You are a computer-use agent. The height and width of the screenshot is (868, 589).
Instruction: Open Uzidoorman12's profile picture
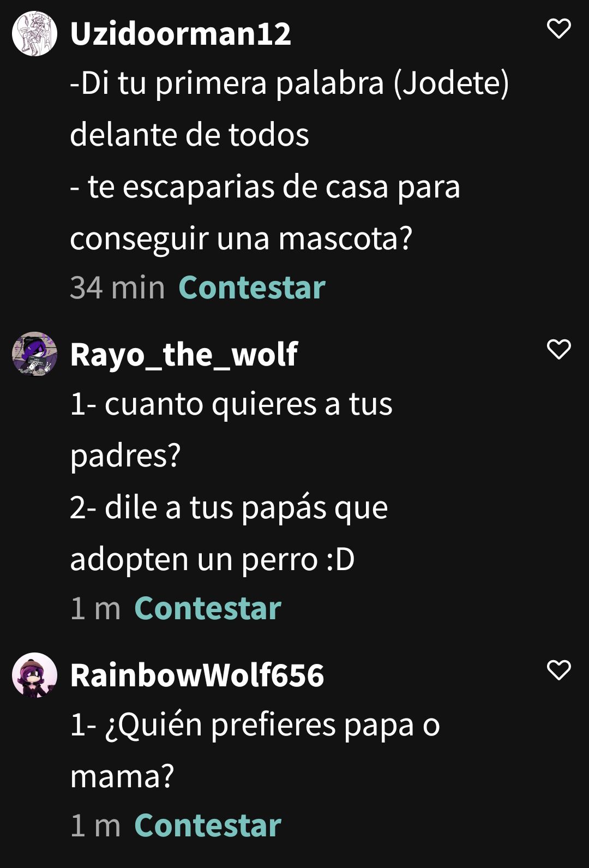[35, 33]
